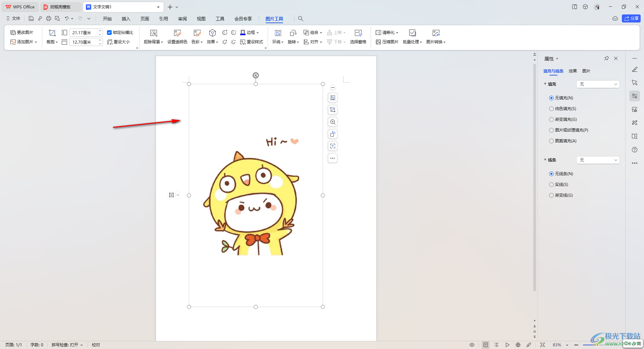This screenshot has width=644, height=349.
Task: Click the floating zoom-in magnifier icon
Action: point(333,122)
